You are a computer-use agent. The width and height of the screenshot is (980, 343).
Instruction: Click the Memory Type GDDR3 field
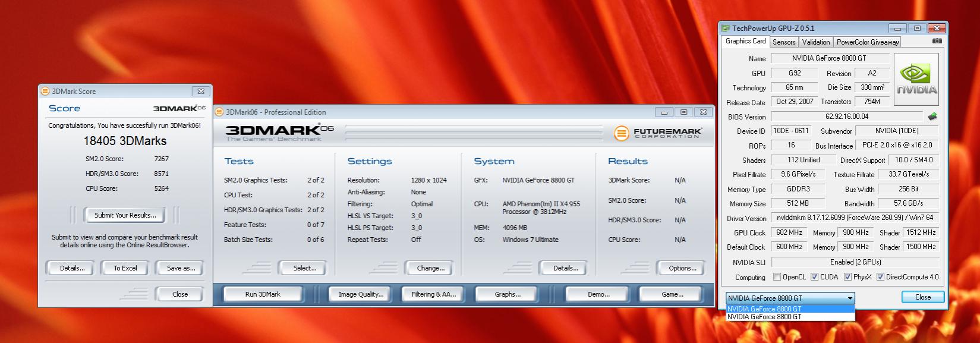pos(798,189)
